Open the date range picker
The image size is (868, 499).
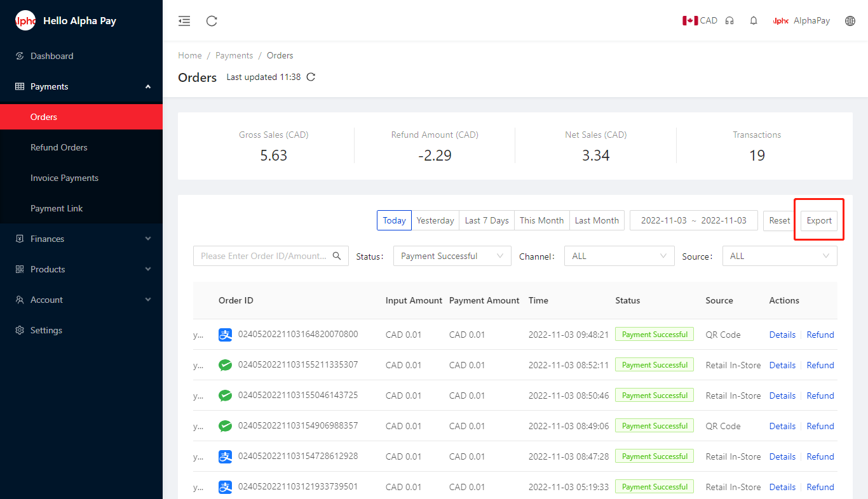coord(694,220)
